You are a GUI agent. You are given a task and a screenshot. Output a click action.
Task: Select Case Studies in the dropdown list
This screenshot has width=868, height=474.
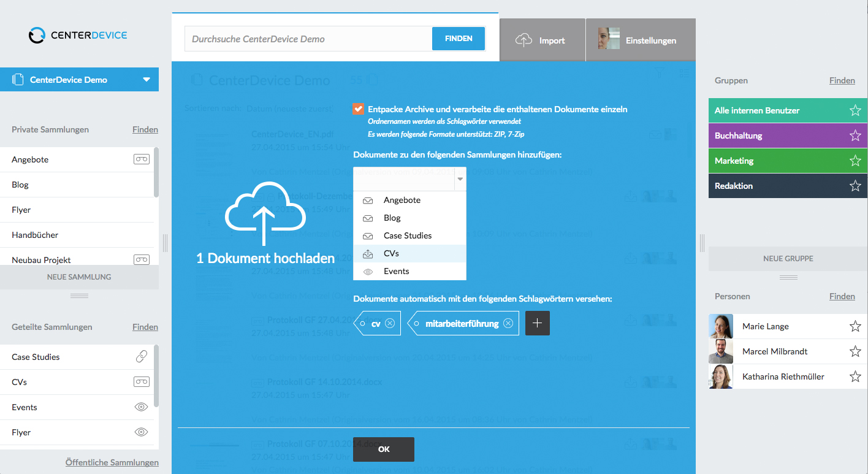[x=409, y=236]
